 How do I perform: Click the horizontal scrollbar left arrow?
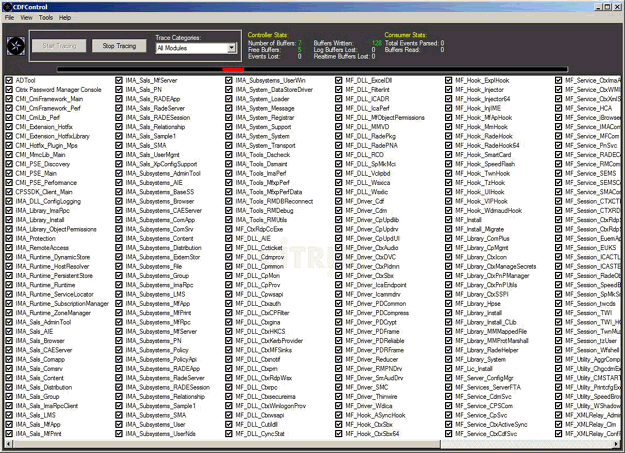click(x=8, y=444)
